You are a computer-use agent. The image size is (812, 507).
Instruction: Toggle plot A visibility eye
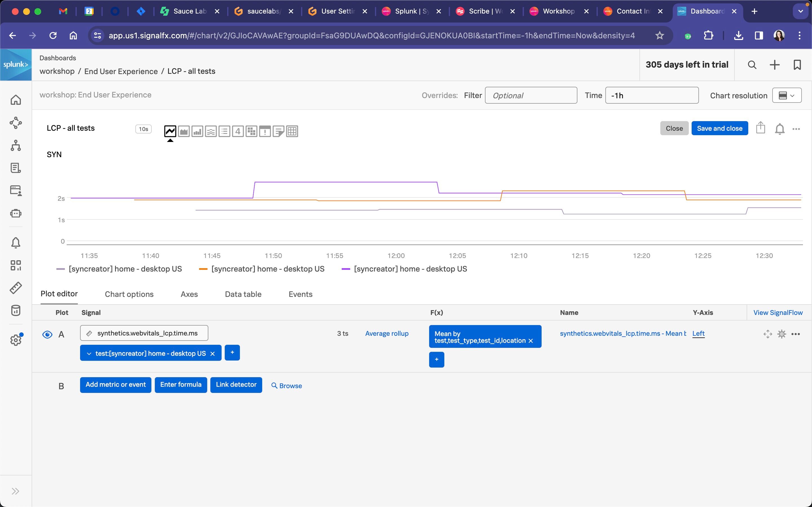coord(47,334)
